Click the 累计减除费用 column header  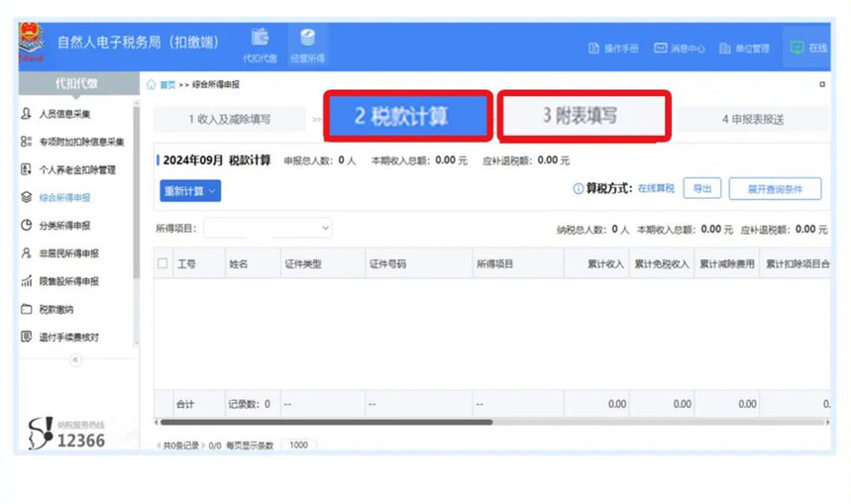(727, 264)
